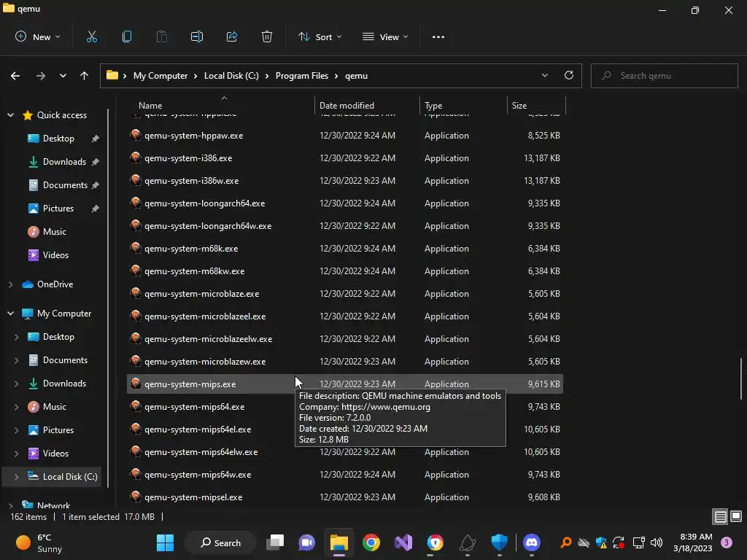Select qemu-system-m68kw.exe file
Screen dimensions: 747x560
point(345,271)
